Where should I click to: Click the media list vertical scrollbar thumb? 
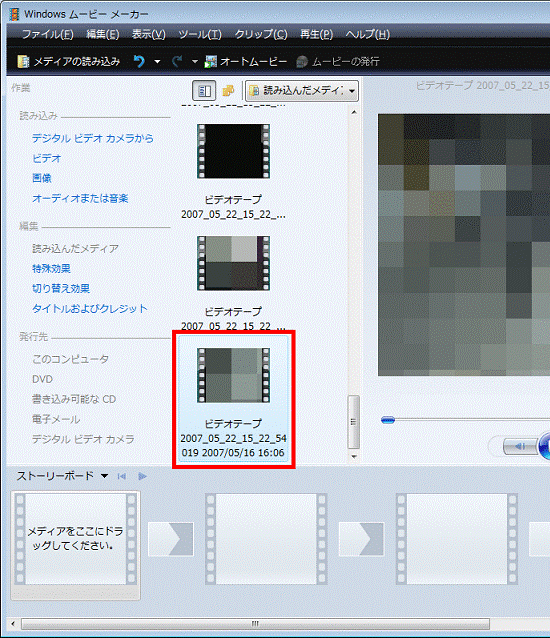click(354, 422)
